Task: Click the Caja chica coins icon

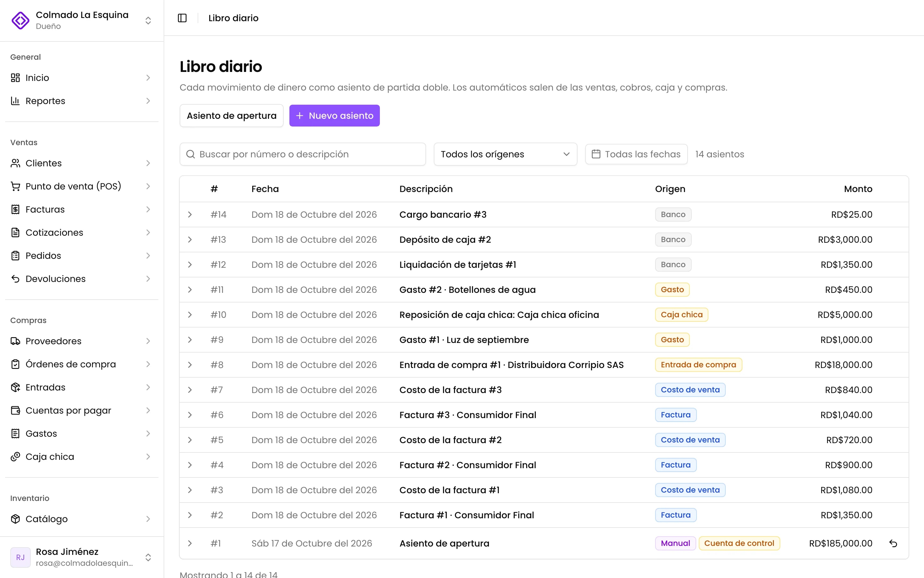Action: coord(15,457)
